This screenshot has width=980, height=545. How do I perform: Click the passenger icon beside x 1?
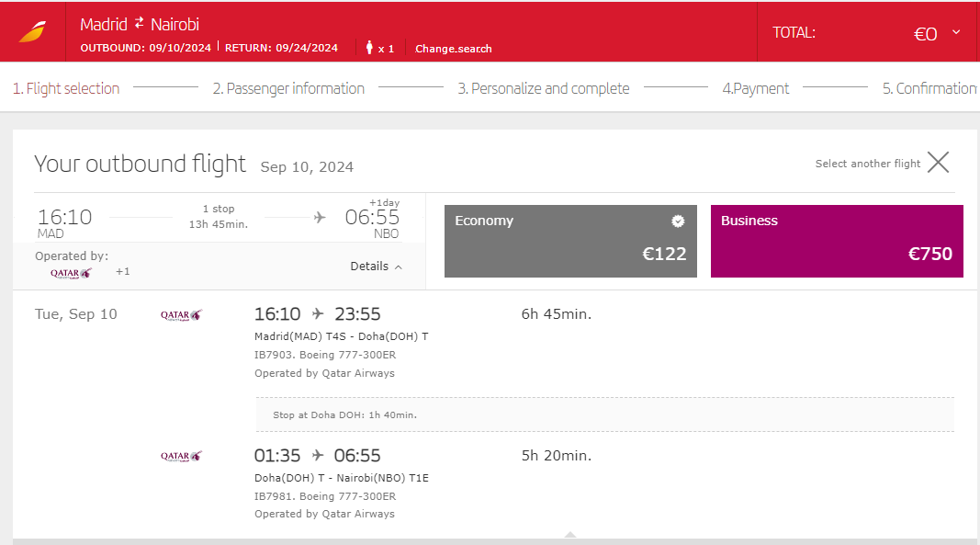pos(369,48)
